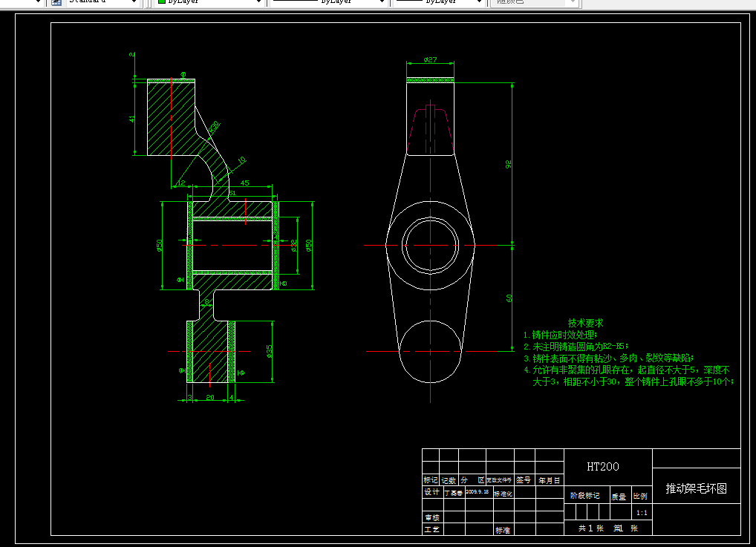
Task: Click the 1:1 scale value
Action: (x=642, y=513)
